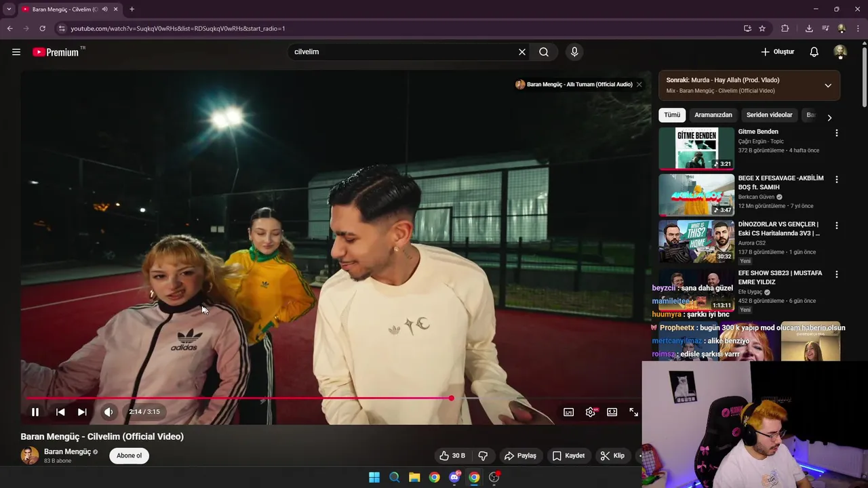
Task: Open media controls icon in browser toolbar
Action: tap(825, 28)
